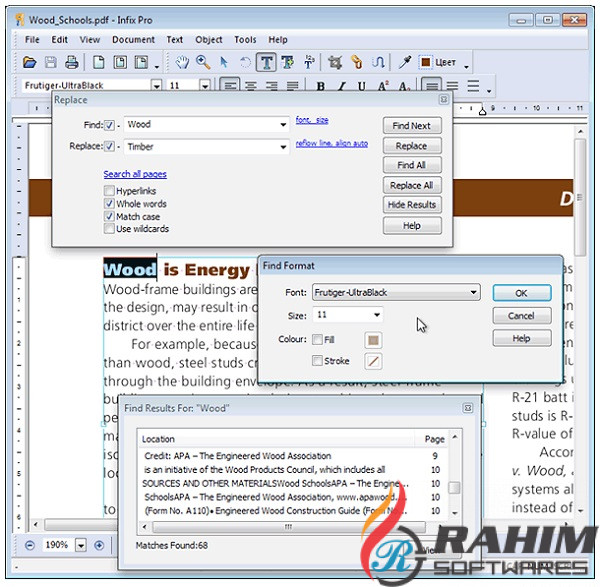Align text left
Image resolution: width=600 pixels, height=587 pixels.
click(230, 85)
